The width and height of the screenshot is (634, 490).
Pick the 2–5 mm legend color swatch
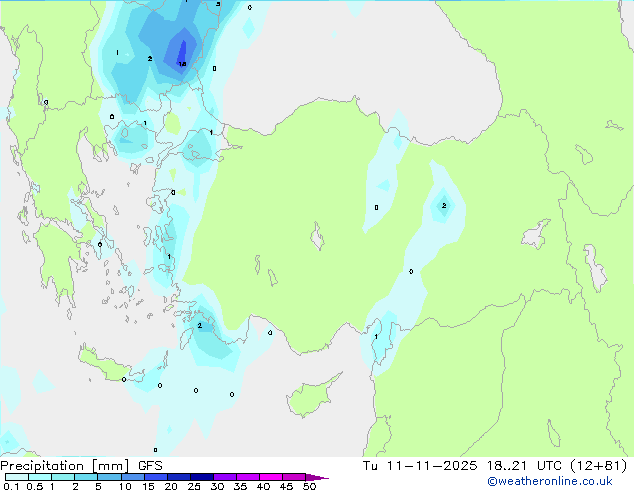pos(86,477)
